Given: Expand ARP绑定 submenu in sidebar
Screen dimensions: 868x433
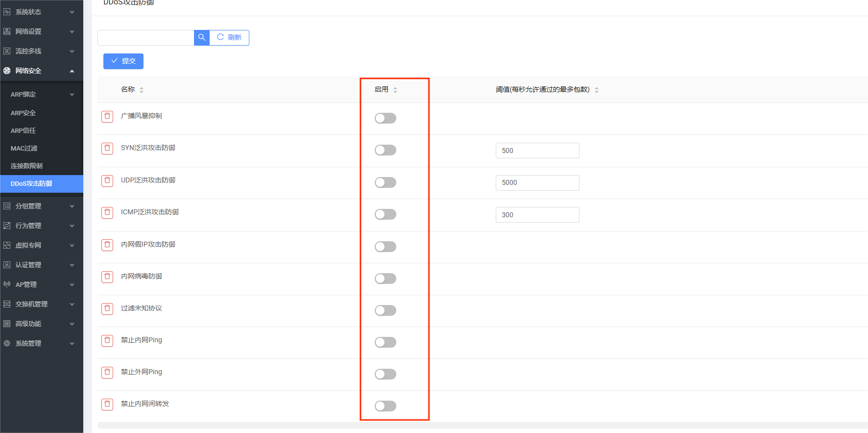Looking at the screenshot, I should [x=41, y=94].
